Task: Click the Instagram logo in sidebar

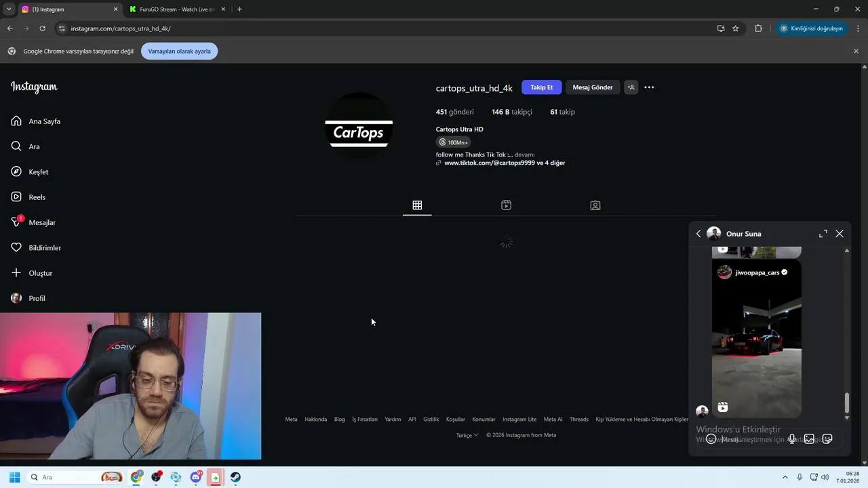Action: [x=34, y=87]
